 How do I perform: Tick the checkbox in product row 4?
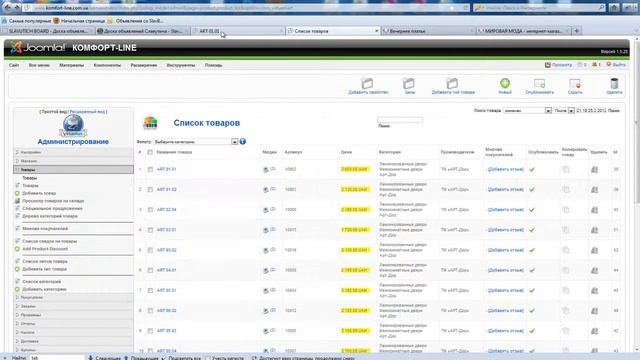150,230
